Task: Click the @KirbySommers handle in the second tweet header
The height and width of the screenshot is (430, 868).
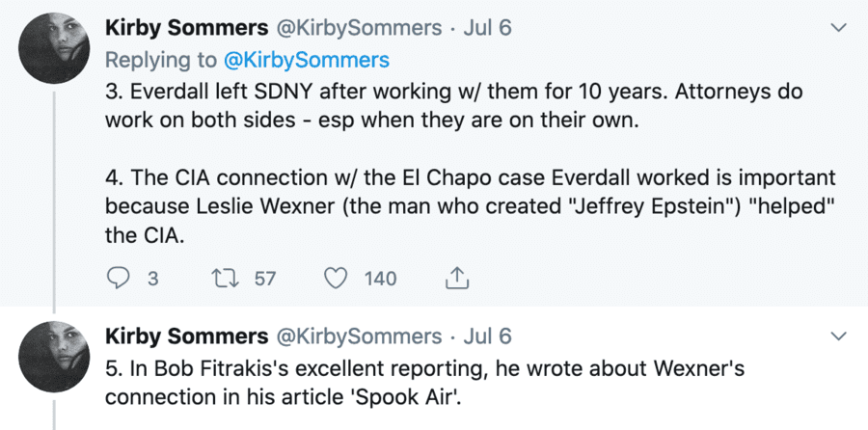Action: pyautogui.click(x=359, y=336)
